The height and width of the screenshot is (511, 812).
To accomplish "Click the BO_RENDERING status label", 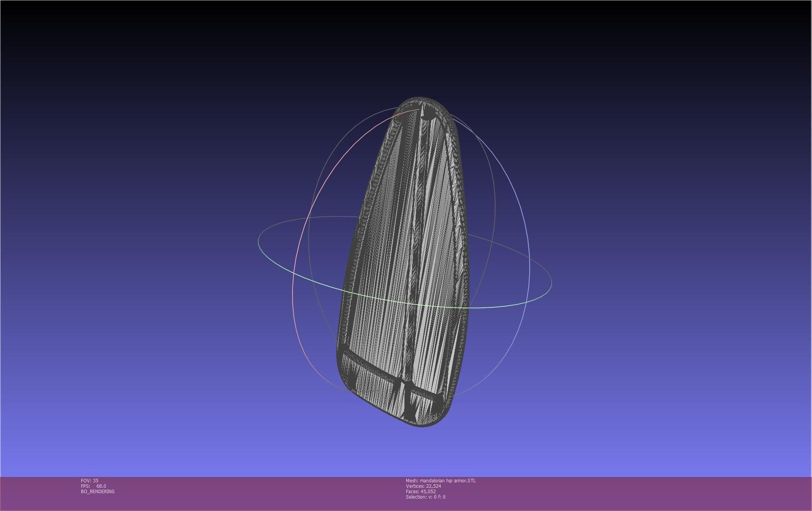I will 98,491.
